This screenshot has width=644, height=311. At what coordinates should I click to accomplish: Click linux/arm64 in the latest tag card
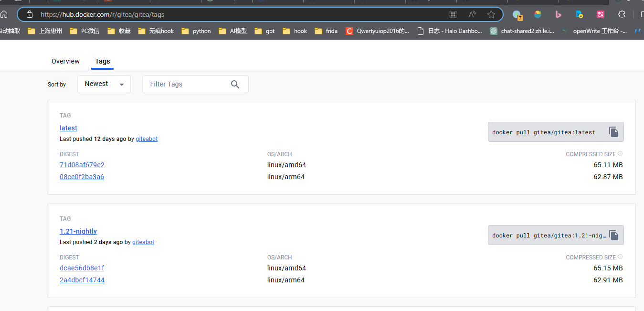(286, 177)
